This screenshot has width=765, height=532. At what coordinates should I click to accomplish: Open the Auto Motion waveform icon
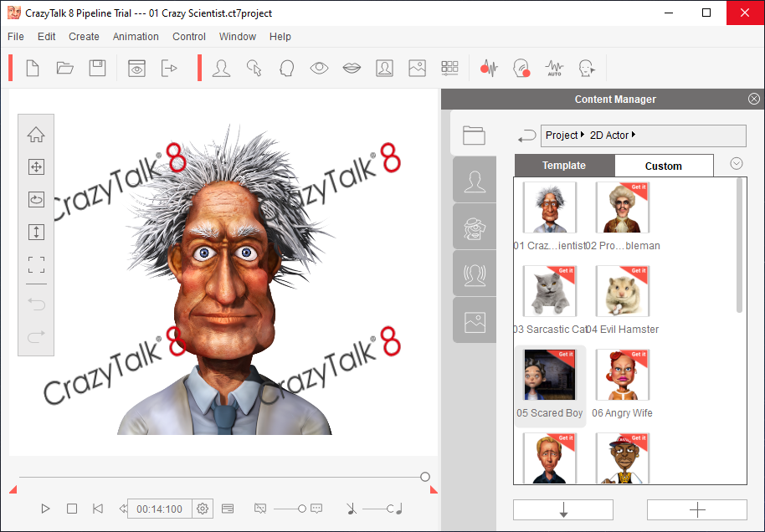554,69
